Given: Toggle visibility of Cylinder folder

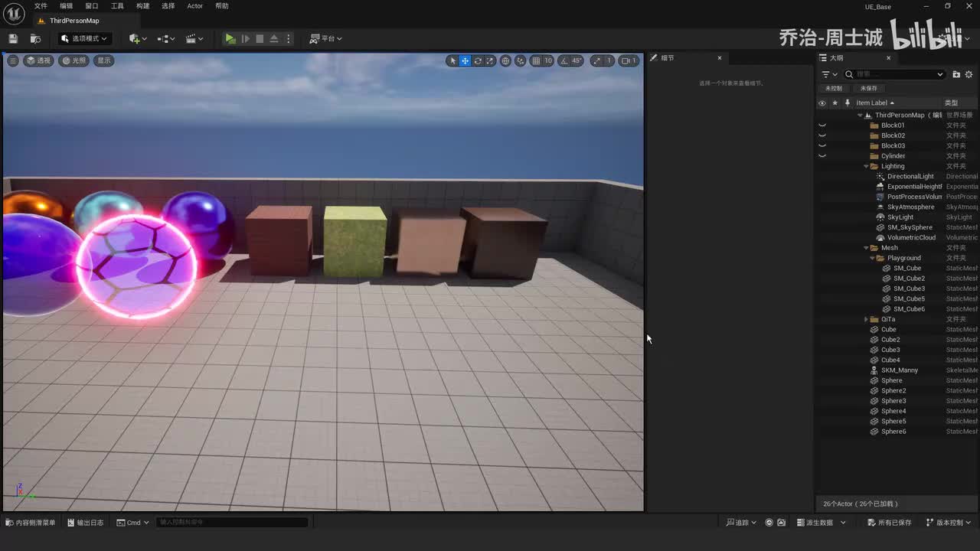Looking at the screenshot, I should 822,156.
